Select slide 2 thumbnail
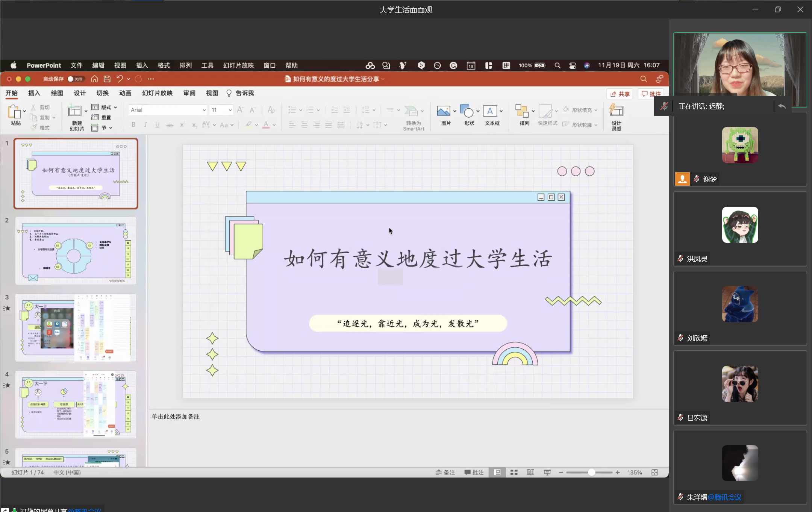Screen dimensions: 812x512 (x=76, y=251)
